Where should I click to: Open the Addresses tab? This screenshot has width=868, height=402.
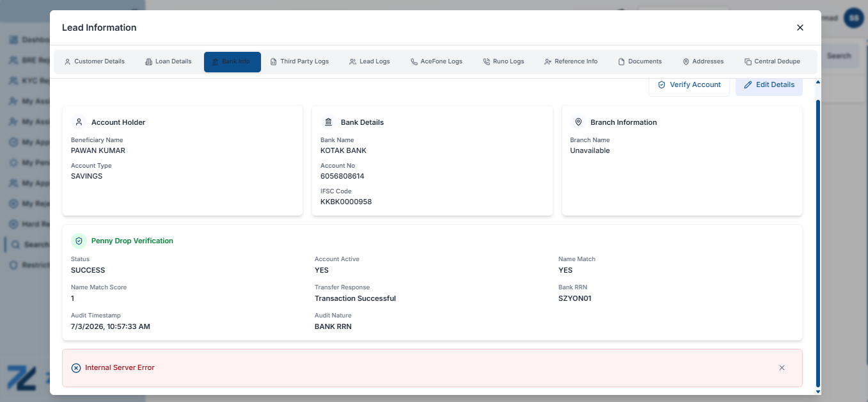(703, 61)
